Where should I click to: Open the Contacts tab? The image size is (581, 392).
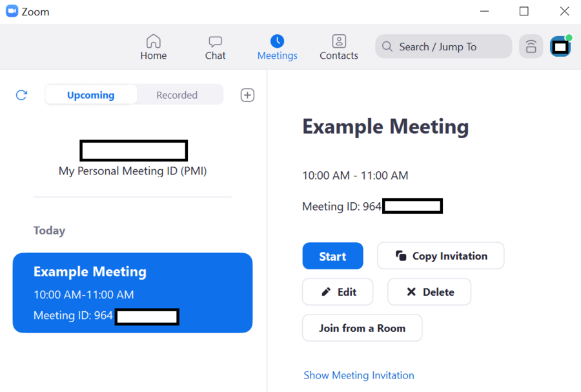pyautogui.click(x=339, y=47)
